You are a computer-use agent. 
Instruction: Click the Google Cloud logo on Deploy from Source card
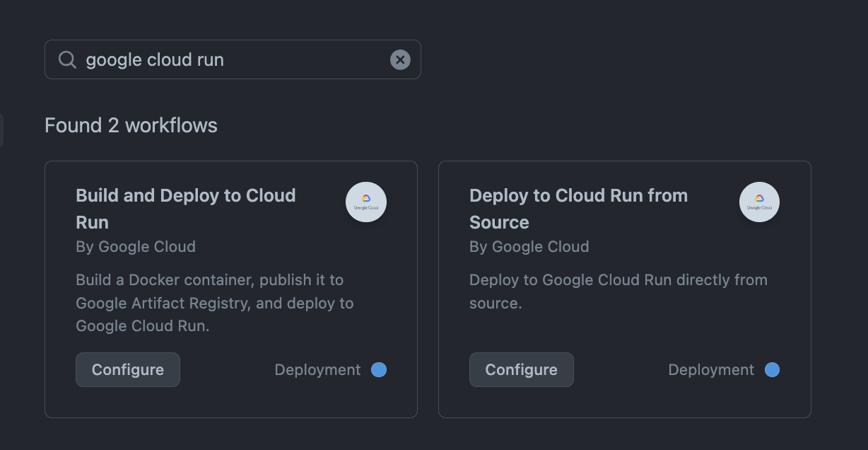coord(760,202)
